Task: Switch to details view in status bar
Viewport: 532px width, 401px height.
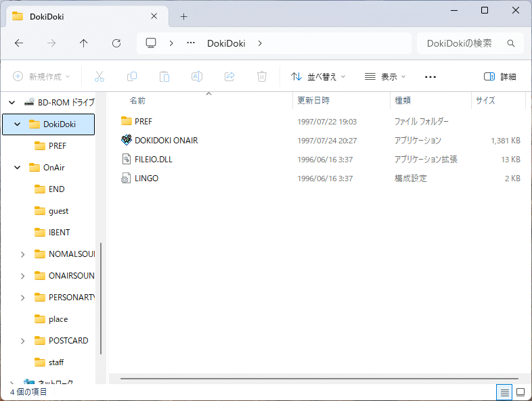Action: pyautogui.click(x=504, y=392)
